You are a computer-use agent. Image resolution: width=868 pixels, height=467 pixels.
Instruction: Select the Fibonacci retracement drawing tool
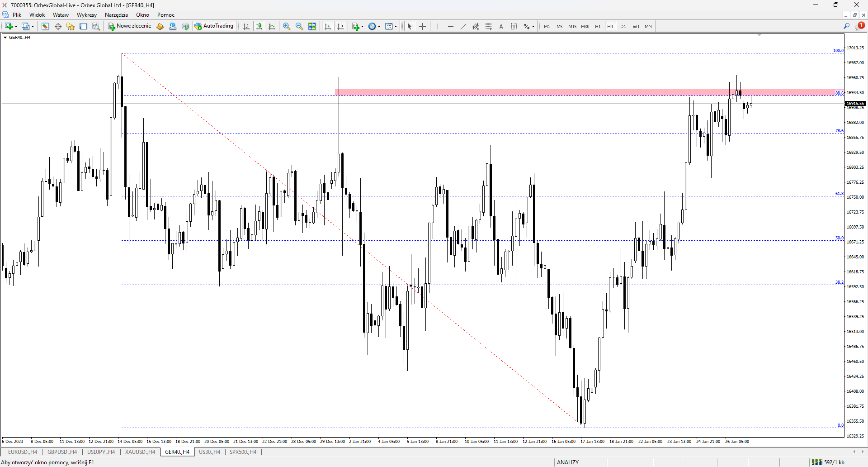pos(489,26)
